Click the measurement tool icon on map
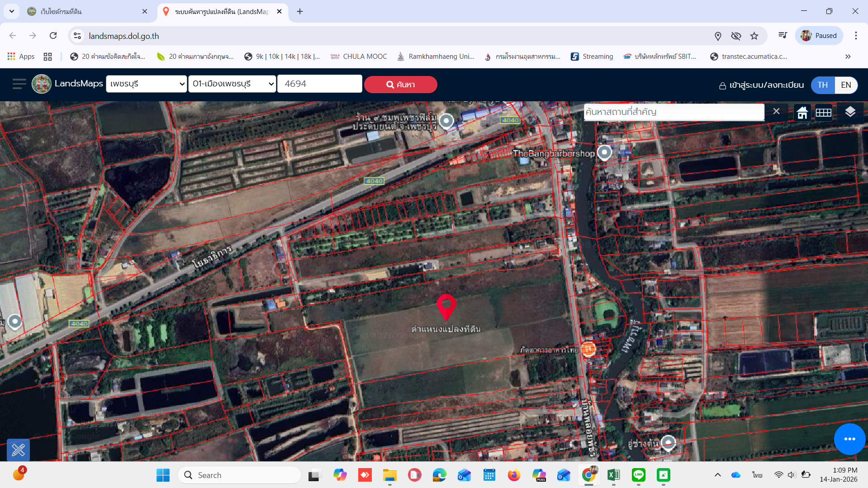This screenshot has height=488, width=868. (19, 450)
